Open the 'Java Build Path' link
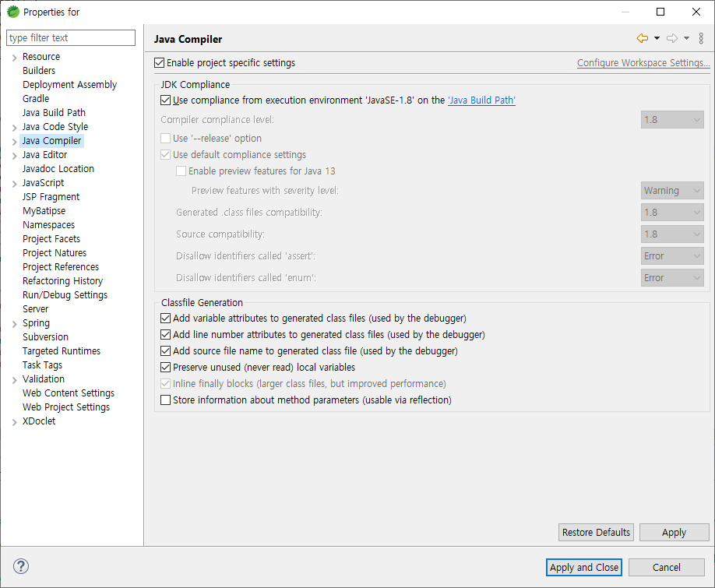715x588 pixels. click(481, 100)
